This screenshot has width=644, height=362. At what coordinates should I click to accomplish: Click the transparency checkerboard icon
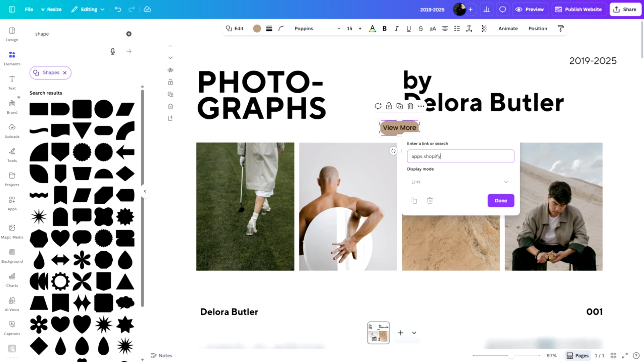[484, 29]
